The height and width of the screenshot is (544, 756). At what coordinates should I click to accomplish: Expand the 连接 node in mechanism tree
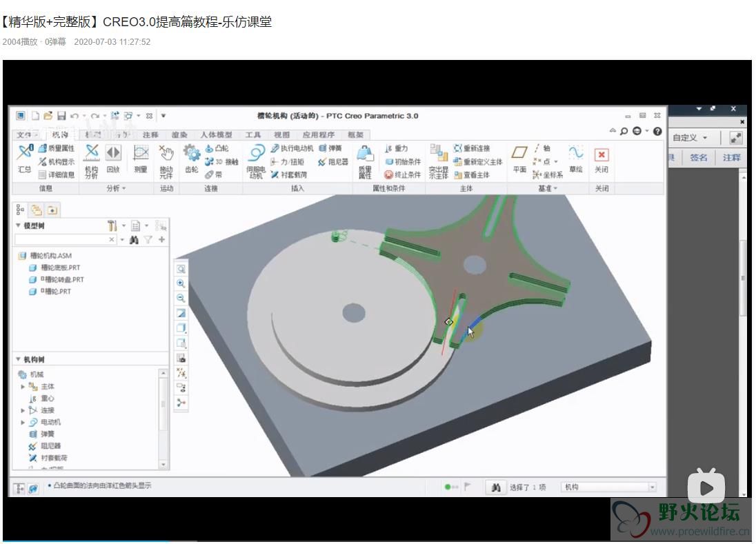click(23, 410)
